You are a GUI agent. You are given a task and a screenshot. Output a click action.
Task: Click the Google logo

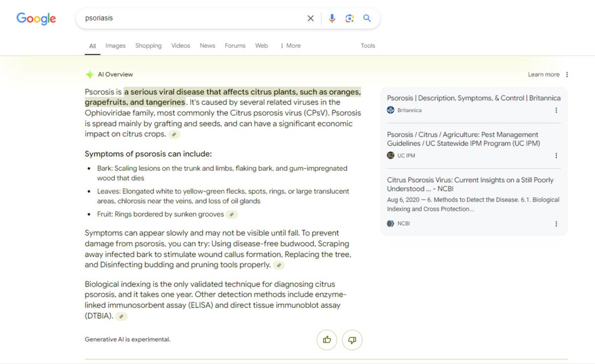36,19
